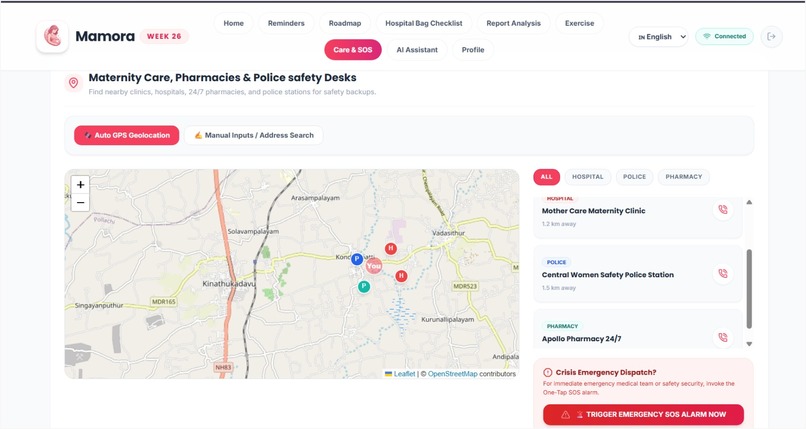806x429 pixels.
Task: Filter list by Pharmacy
Action: tap(684, 177)
